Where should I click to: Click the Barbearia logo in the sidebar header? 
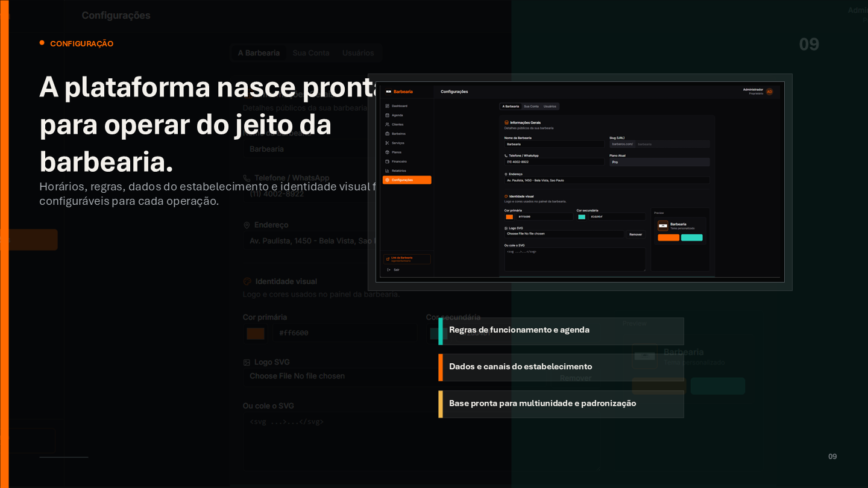(389, 92)
